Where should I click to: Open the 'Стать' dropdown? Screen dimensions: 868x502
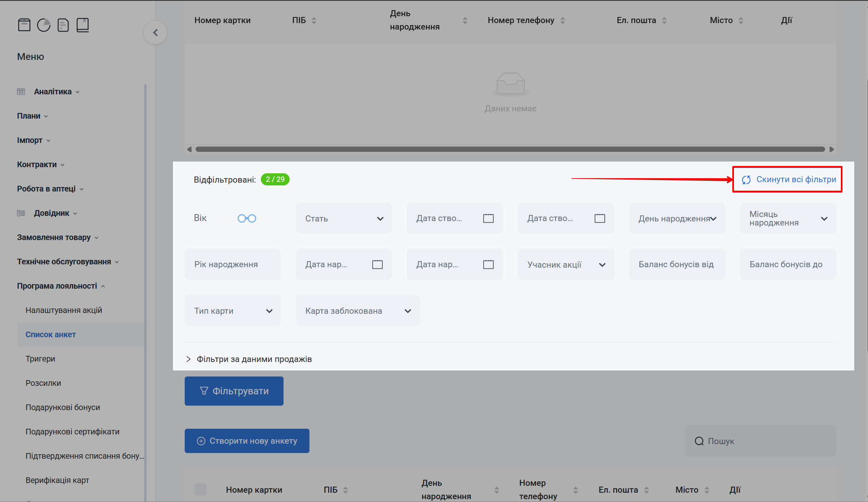[x=343, y=219]
